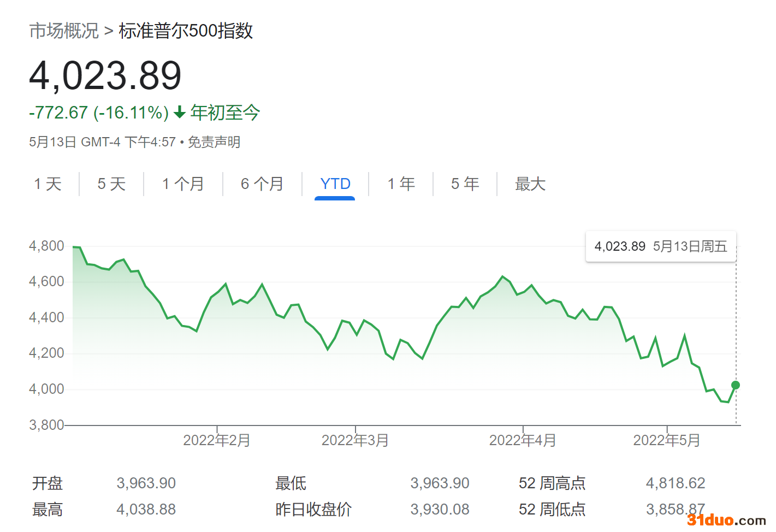Click the 标准普尔500指数 title
776x532 pixels.
point(186,31)
